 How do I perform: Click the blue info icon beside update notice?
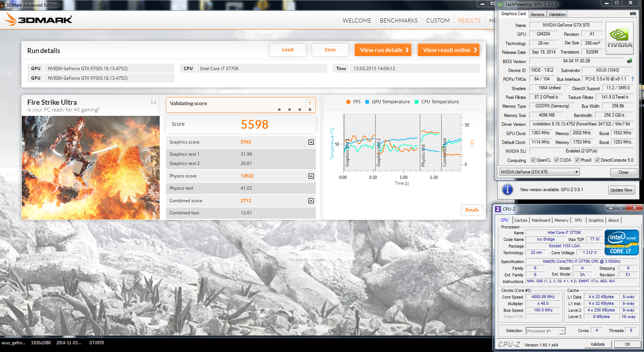[508, 190]
